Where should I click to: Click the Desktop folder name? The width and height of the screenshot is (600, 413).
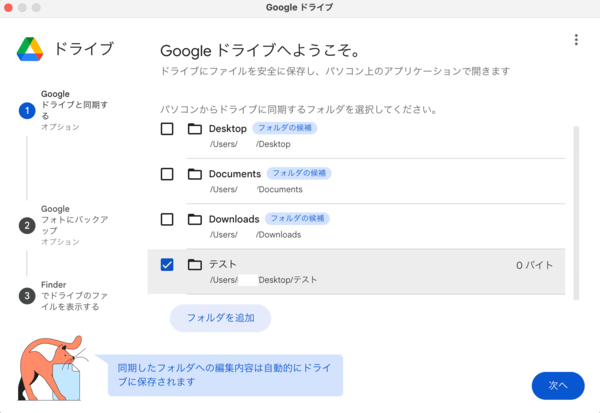tap(228, 129)
